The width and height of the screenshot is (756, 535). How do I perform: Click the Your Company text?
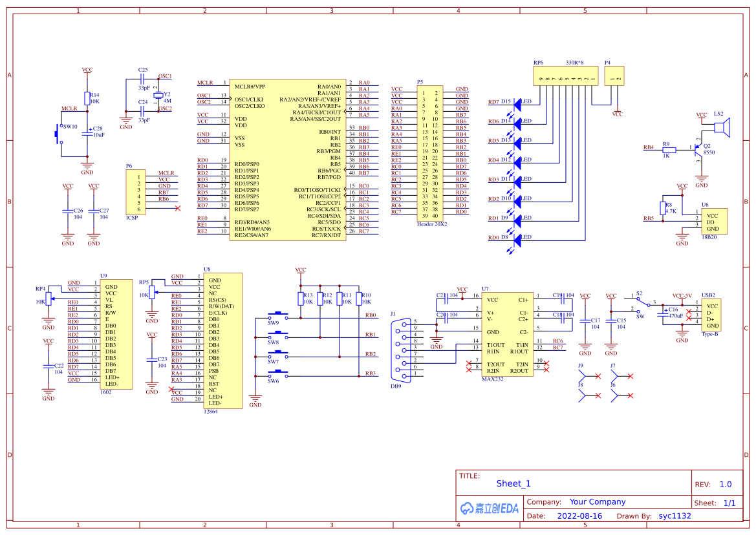coord(598,502)
